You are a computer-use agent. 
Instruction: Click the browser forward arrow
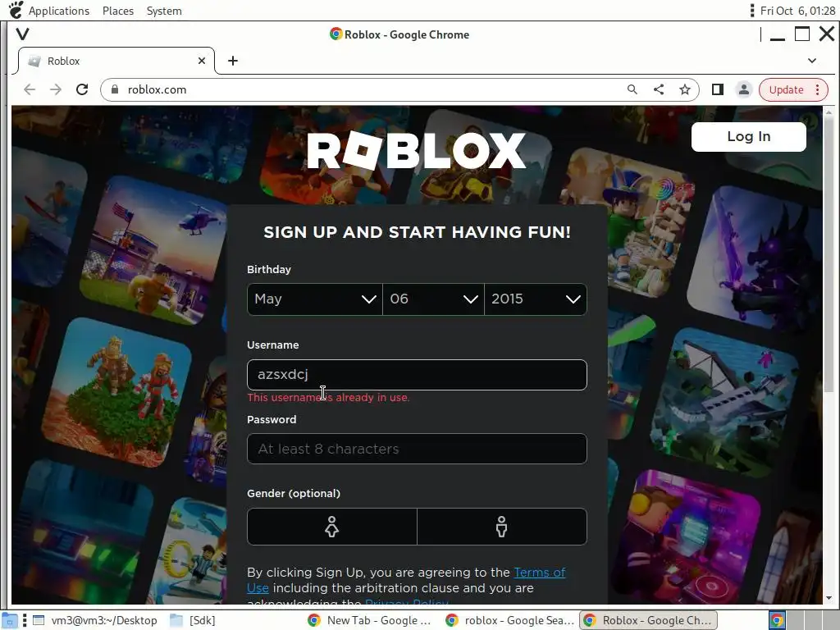[56, 89]
